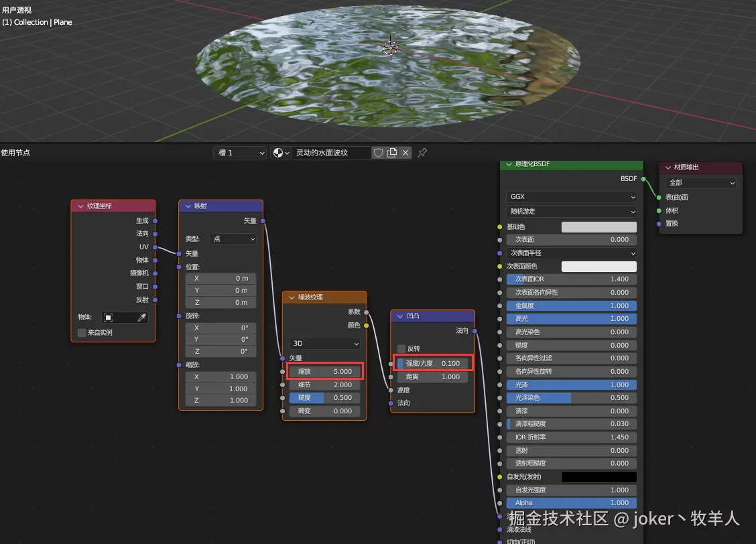The width and height of the screenshot is (756, 544).
Task: Collapse the 材质输出 node
Action: (668, 167)
